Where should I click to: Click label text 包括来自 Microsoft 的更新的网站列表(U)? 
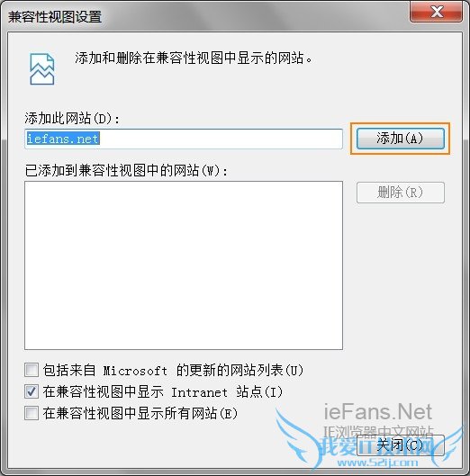(173, 370)
